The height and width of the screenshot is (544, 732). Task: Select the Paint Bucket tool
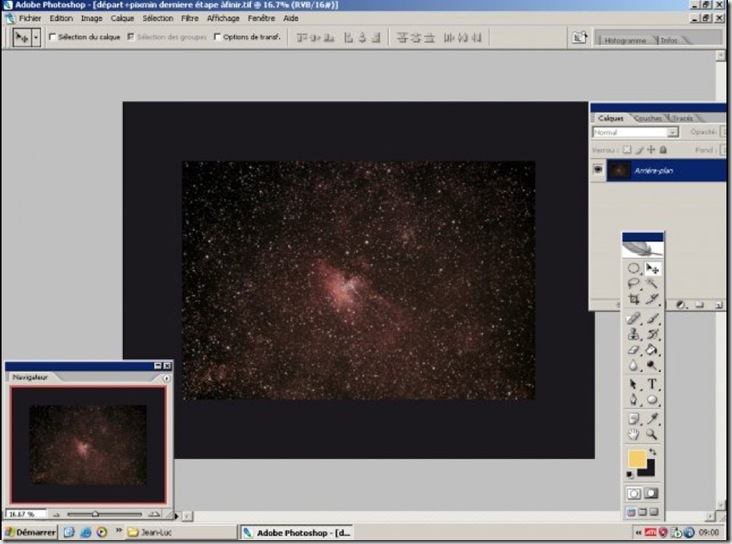click(x=652, y=349)
